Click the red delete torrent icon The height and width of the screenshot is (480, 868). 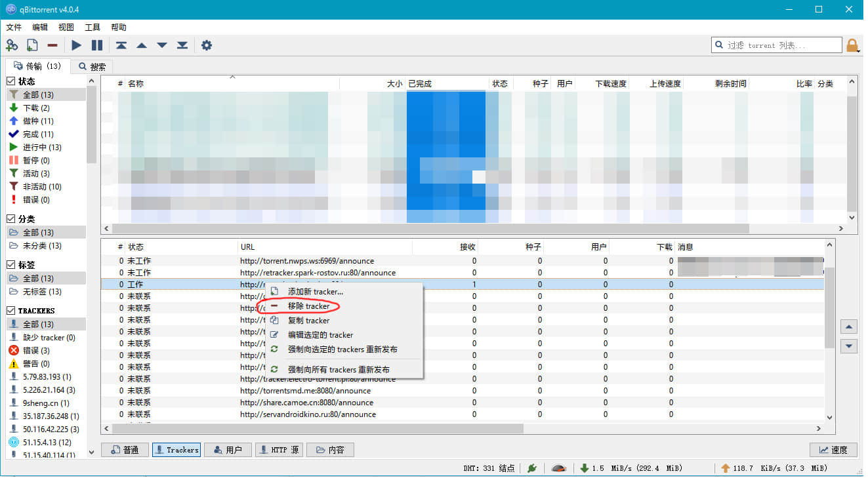pos(52,45)
